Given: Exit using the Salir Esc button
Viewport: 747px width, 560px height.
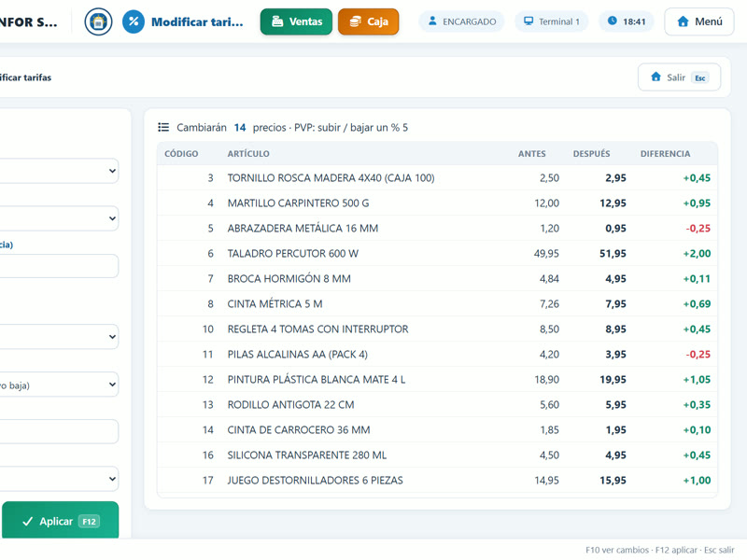Looking at the screenshot, I should 679,77.
